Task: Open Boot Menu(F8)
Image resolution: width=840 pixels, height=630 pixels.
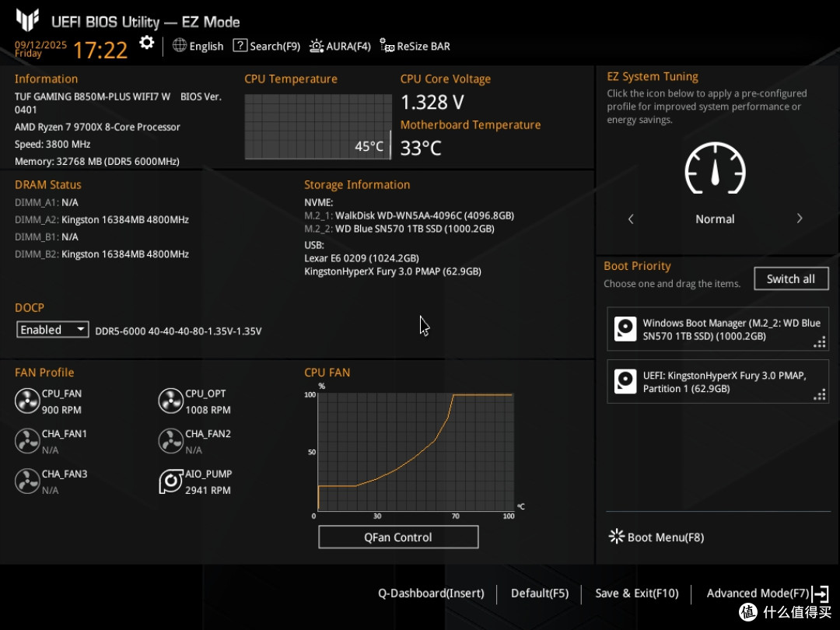Action: point(656,537)
